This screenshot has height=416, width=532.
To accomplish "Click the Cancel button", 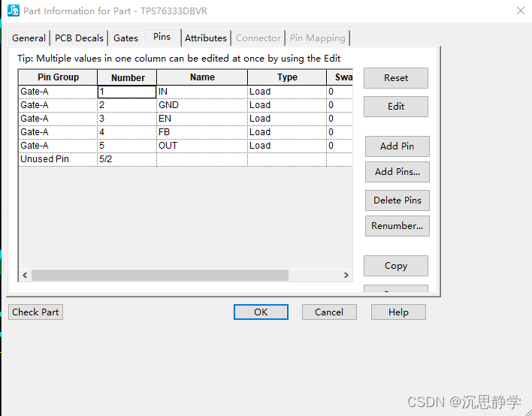I will [x=329, y=312].
